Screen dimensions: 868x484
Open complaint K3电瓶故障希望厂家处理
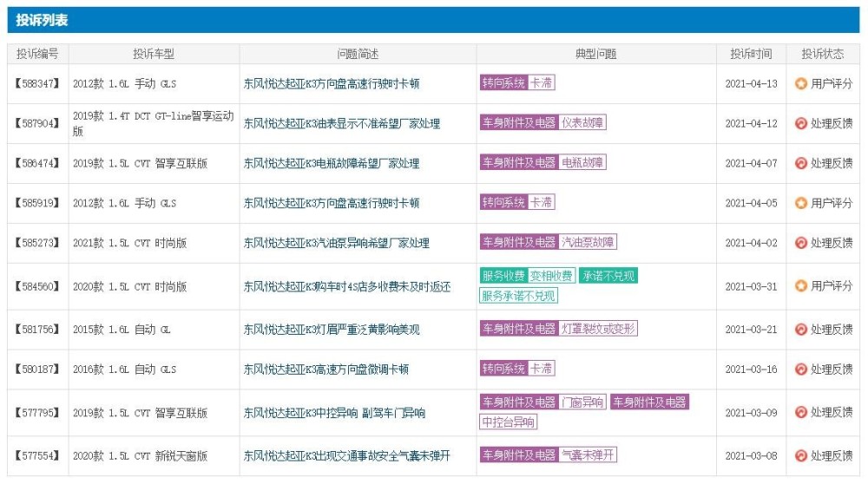pyautogui.click(x=331, y=163)
